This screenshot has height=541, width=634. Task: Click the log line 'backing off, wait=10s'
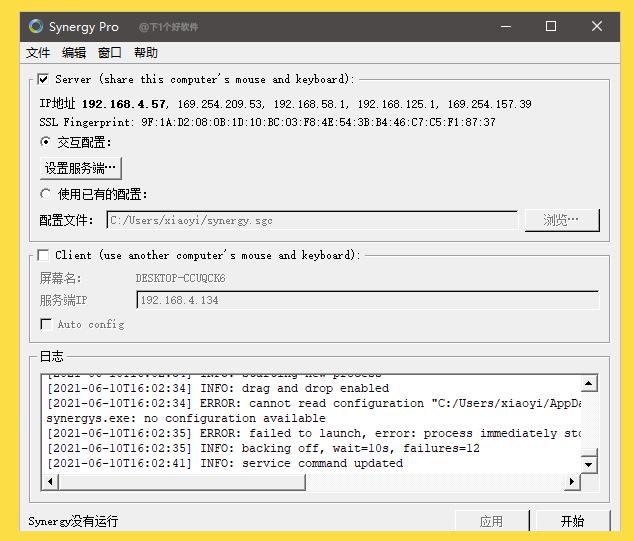tap(263, 448)
